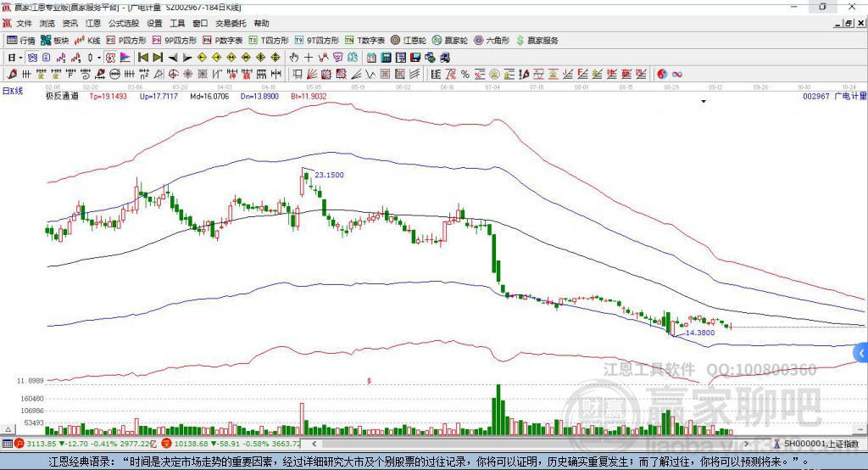Select the circle crosshair target drawing tool
Image resolution: width=868 pixels, height=470 pixels.
173,75
